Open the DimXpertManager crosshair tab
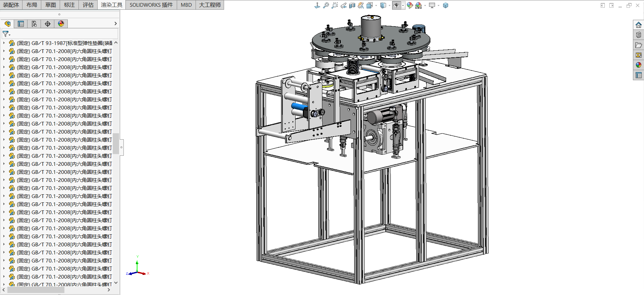 pyautogui.click(x=48, y=24)
